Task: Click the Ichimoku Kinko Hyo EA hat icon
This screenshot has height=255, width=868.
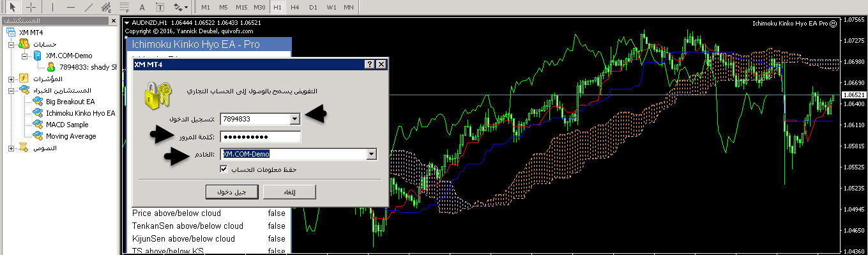Action: click(x=38, y=113)
